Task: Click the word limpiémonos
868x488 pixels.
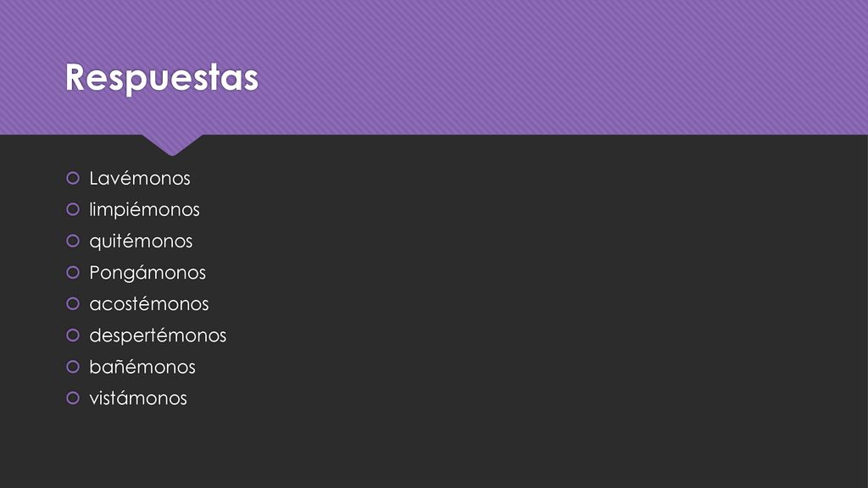Action: tap(144, 210)
